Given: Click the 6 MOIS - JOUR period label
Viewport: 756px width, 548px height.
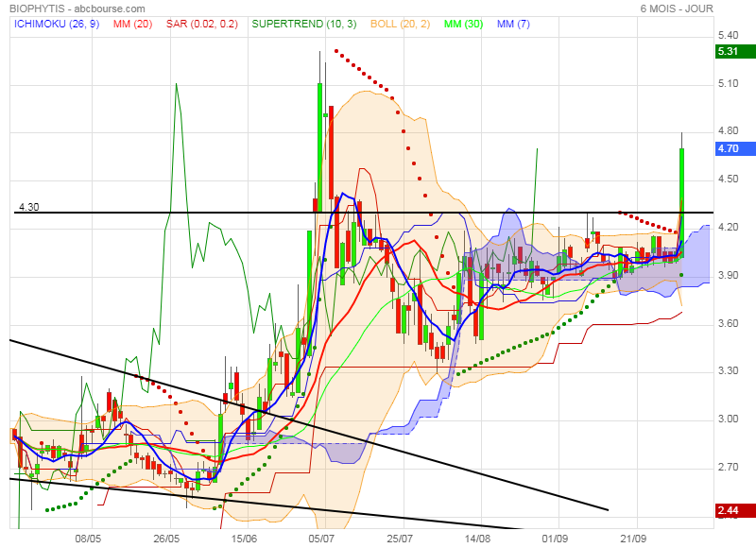Looking at the screenshot, I should click(677, 9).
